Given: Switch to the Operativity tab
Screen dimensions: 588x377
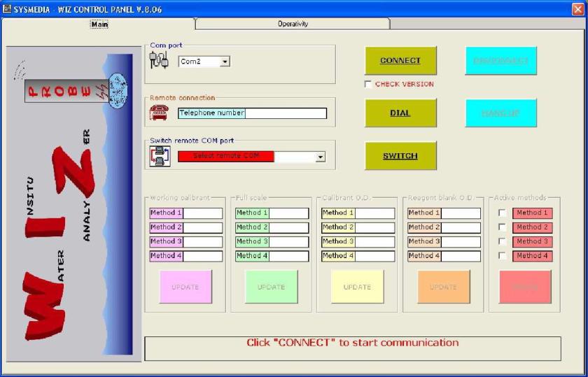Looking at the screenshot, I should 293,24.
